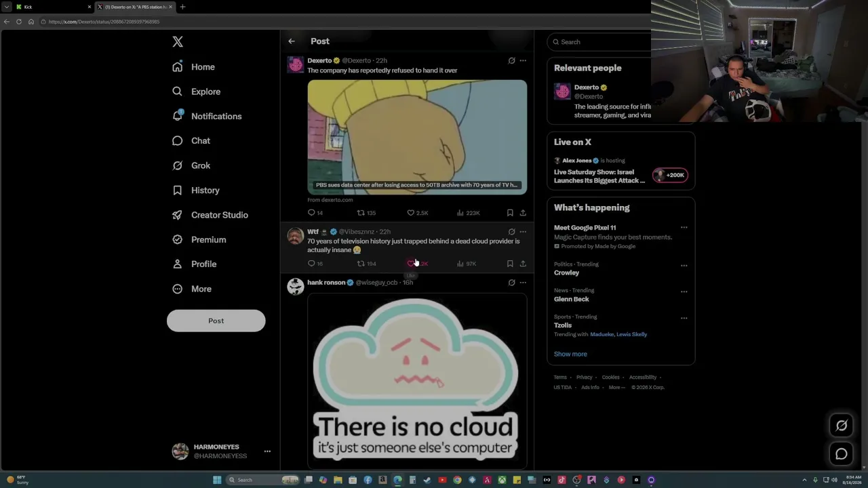
Task: View analytics of the Dexerto post
Action: 468,213
